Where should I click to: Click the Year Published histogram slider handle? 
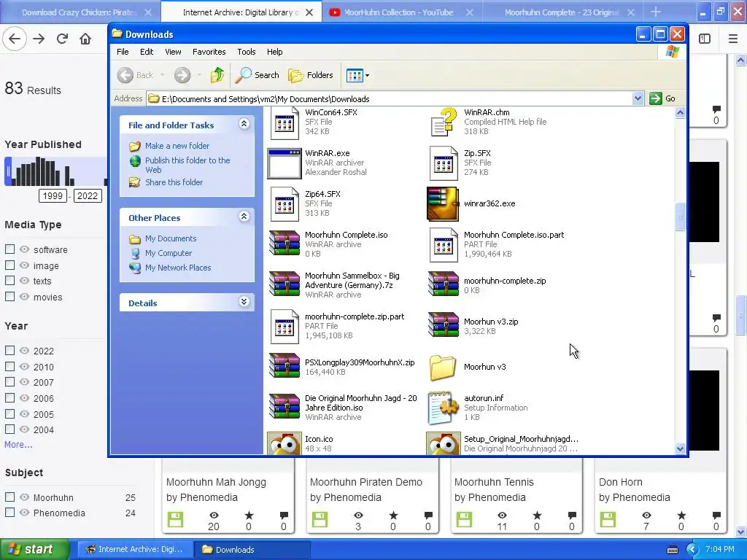point(7,171)
